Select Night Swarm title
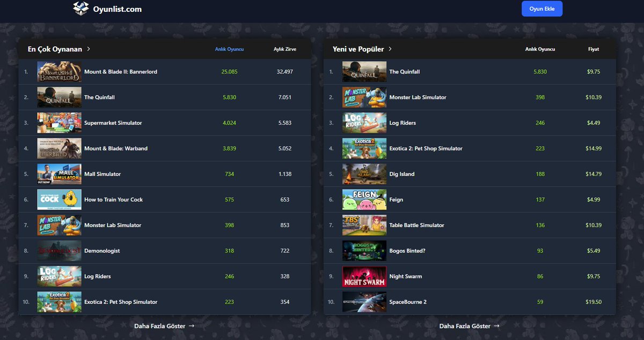644x340 pixels. tap(406, 276)
